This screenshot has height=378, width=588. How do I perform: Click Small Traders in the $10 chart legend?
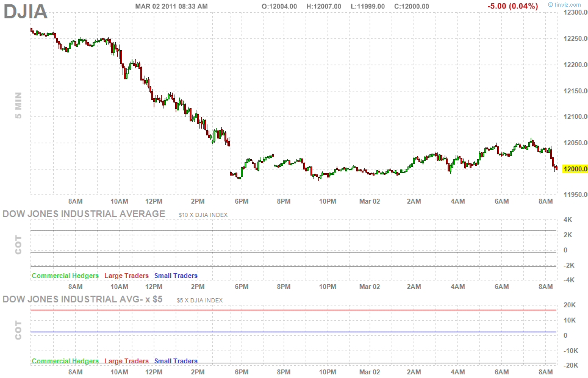click(x=176, y=276)
